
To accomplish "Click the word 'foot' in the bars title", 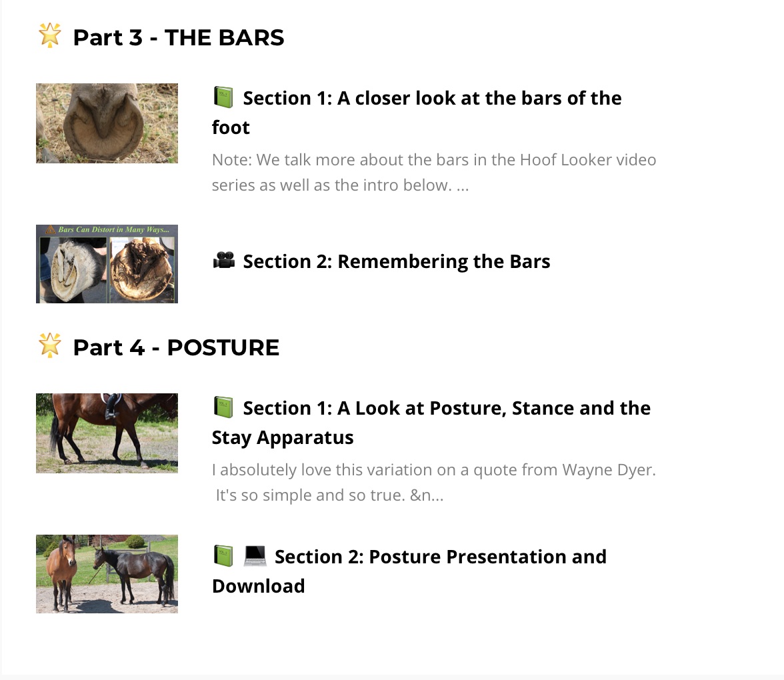I will coord(231,127).
